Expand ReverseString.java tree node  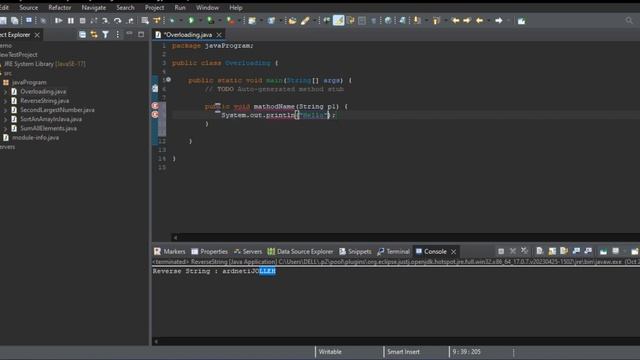5,101
